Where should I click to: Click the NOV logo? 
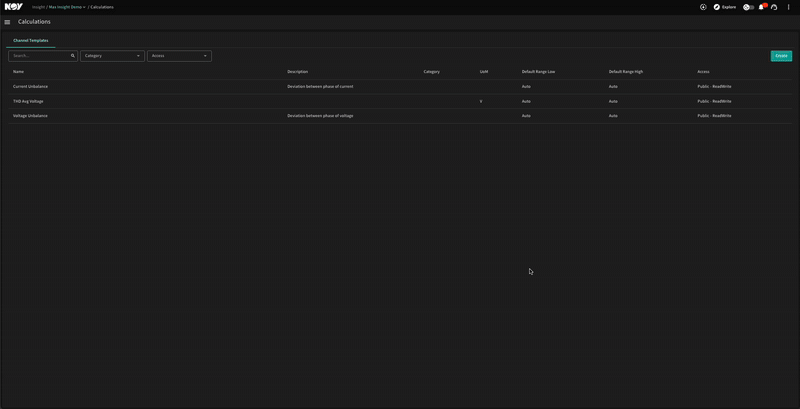pyautogui.click(x=13, y=7)
